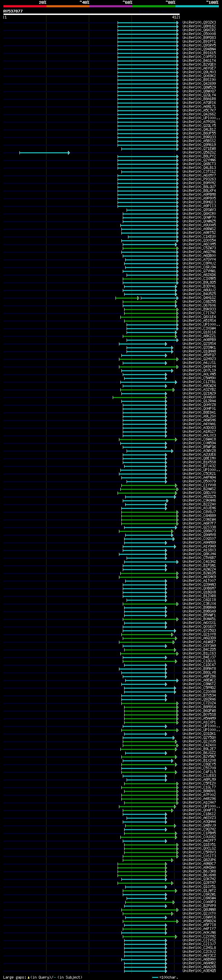The width and height of the screenshot is (222, 980).
Task: Click hit label UniRef100_A6YGE7
Action: (x=199, y=68)
